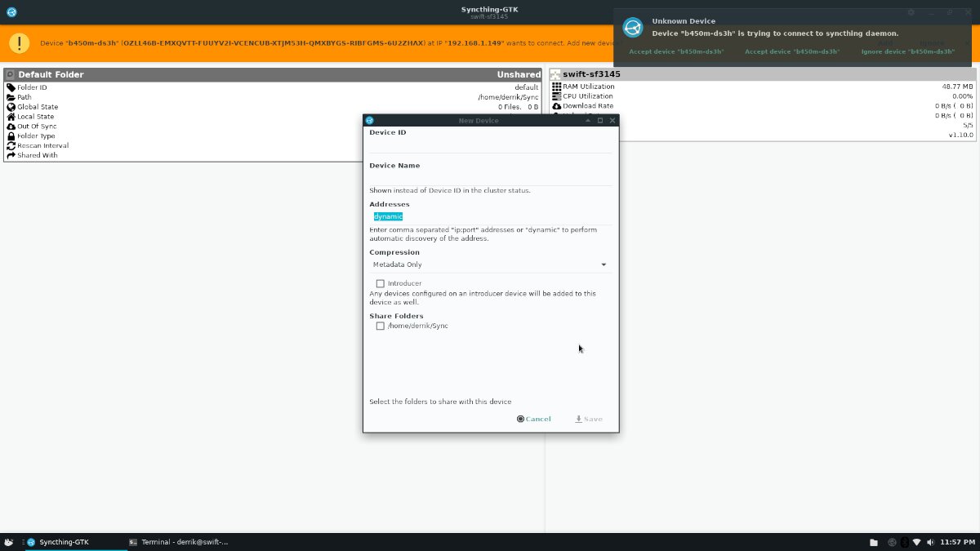Click the Default Folder header icon
The height and width of the screenshot is (551, 980).
point(11,74)
